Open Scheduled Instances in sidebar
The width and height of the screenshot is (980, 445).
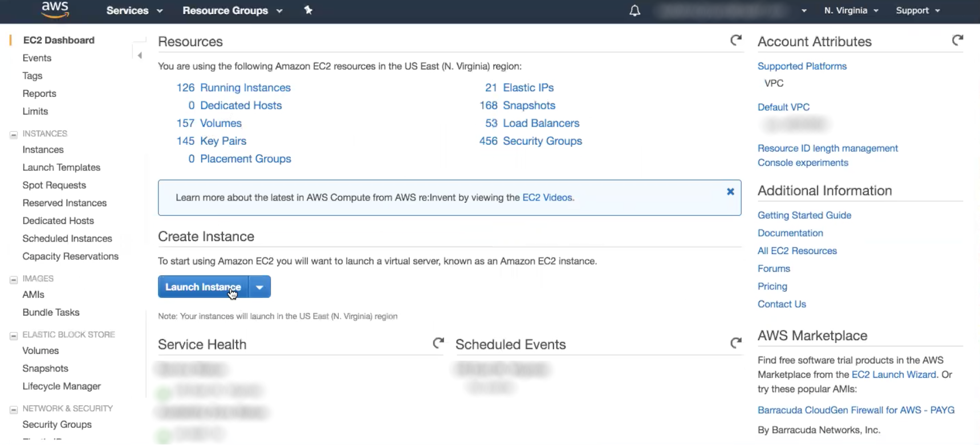67,238
